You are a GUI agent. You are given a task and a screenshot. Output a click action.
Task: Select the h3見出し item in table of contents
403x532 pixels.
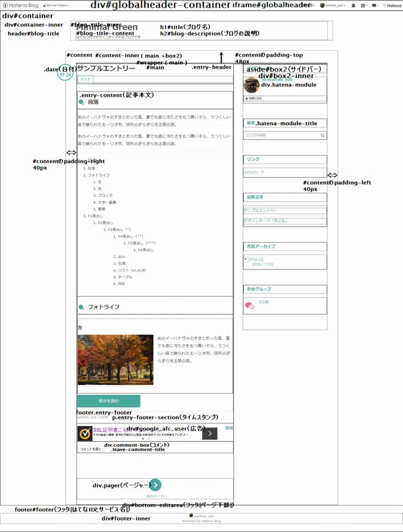pos(119,229)
